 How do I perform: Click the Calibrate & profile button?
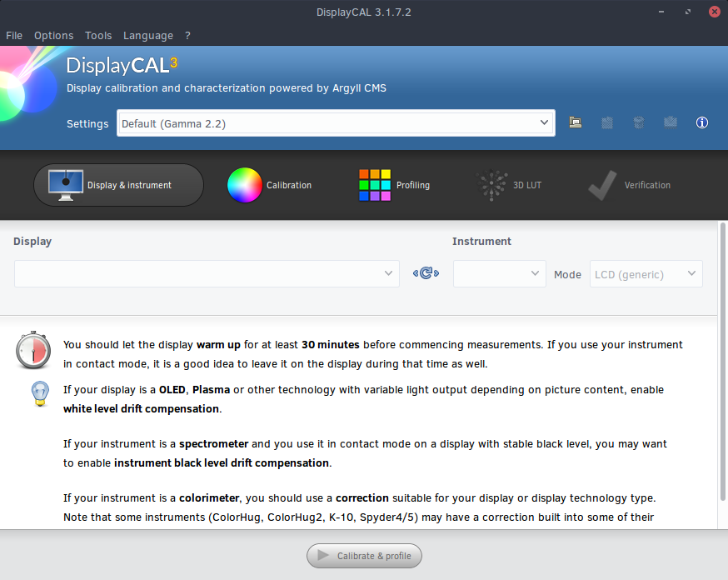[364, 555]
